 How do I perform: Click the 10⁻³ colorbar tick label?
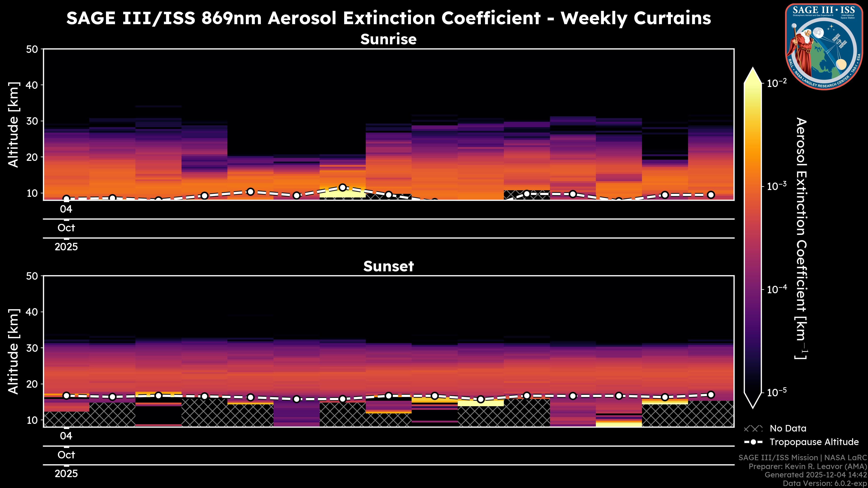click(x=777, y=186)
